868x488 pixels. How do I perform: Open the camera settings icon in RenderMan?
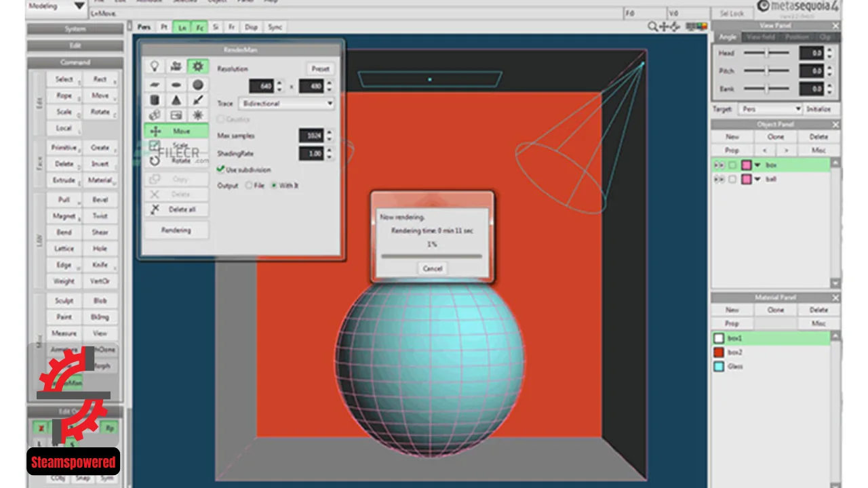coord(176,66)
